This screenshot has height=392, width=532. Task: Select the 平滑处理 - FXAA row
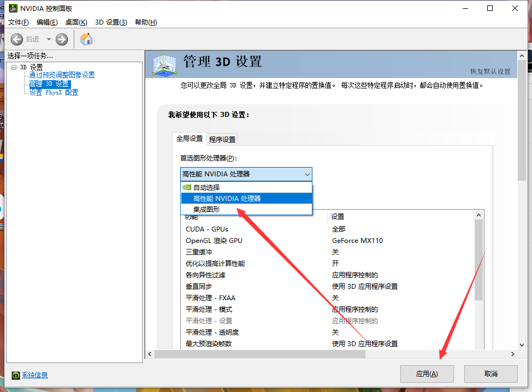pyautogui.click(x=328, y=298)
